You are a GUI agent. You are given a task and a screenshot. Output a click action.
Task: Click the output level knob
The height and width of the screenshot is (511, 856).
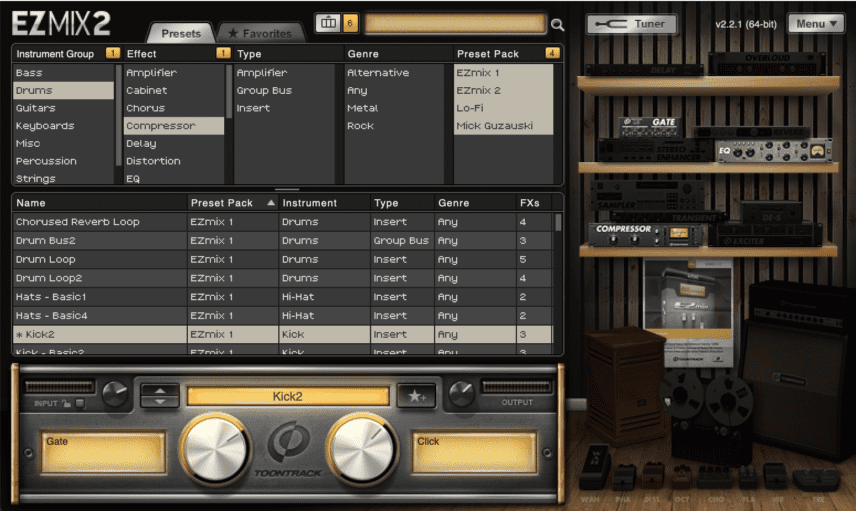point(461,394)
